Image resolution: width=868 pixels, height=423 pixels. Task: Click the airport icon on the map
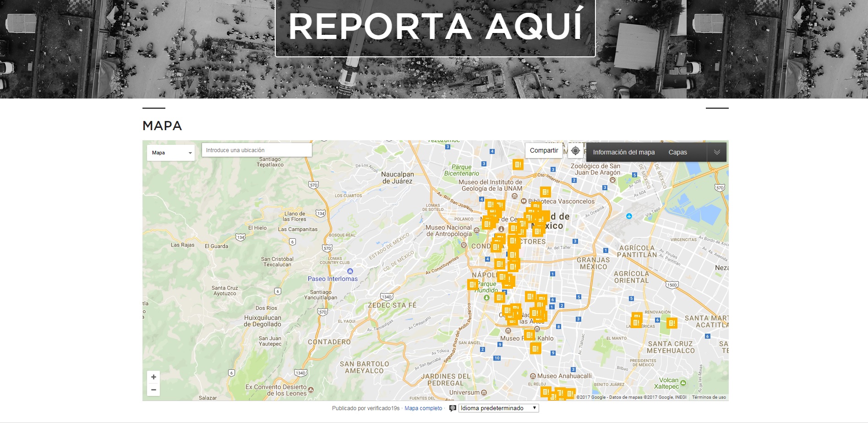629,216
